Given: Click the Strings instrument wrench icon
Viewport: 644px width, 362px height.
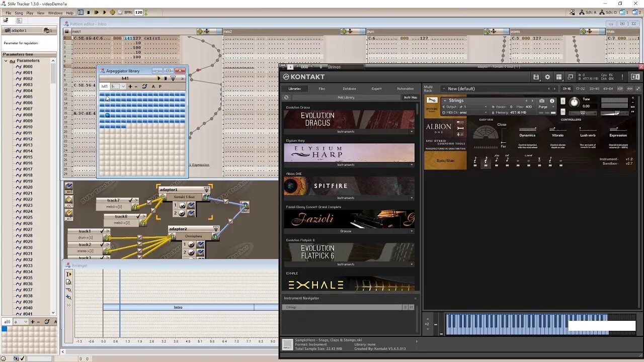Looking at the screenshot, I should tap(432, 100).
